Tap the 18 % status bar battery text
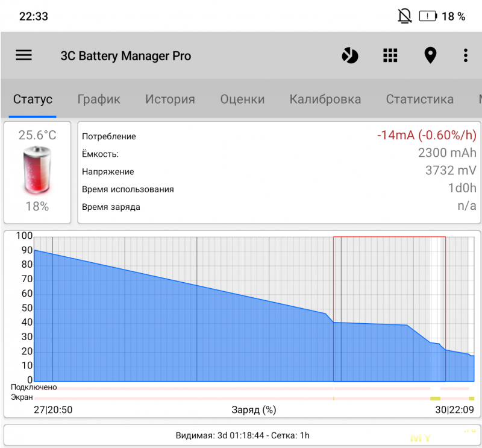 tap(454, 16)
